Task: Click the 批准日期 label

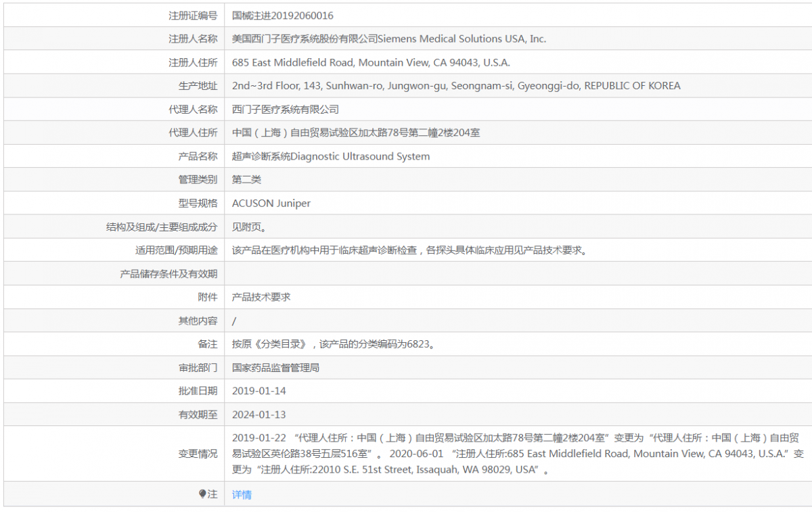Action: [198, 391]
